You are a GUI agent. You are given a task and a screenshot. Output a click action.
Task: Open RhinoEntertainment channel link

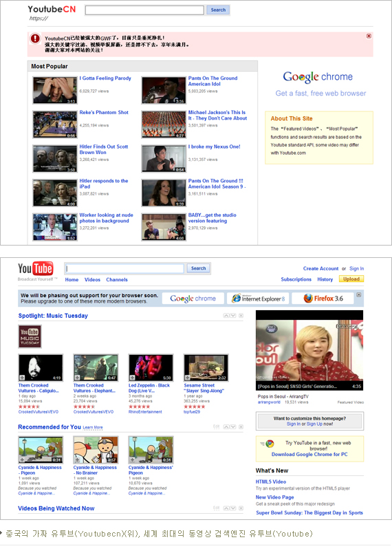click(145, 412)
